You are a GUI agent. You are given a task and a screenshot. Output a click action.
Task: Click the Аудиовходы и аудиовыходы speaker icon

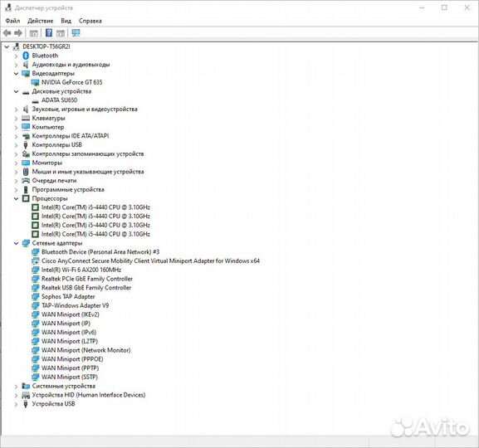coord(26,65)
